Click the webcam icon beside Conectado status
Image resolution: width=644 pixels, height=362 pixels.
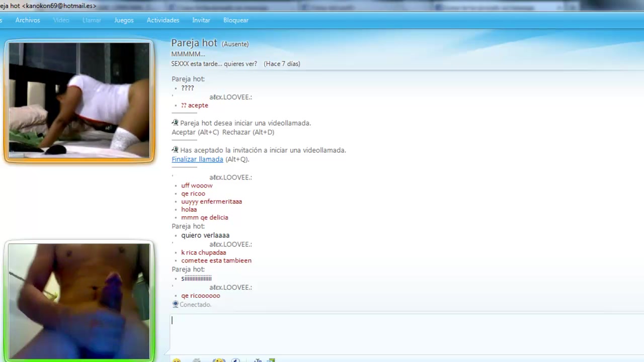175,304
